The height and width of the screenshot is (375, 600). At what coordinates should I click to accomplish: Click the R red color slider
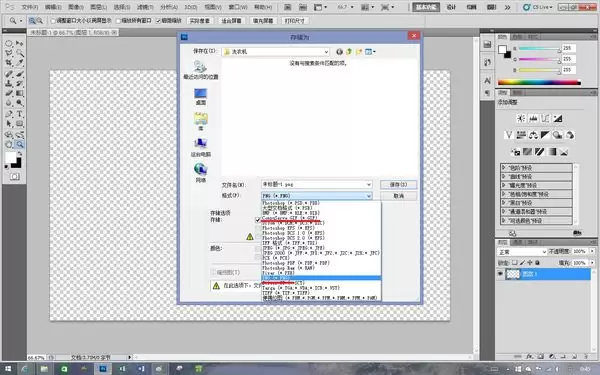click(x=540, y=49)
